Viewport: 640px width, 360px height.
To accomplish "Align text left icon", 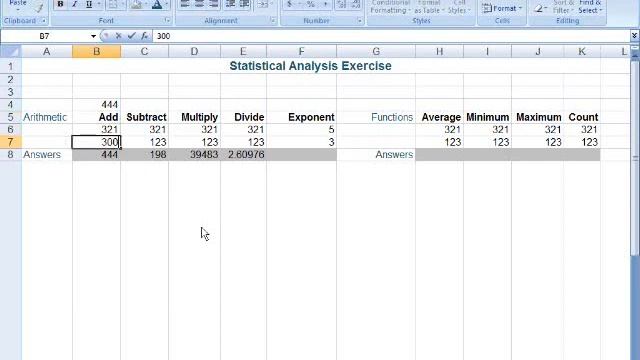I will coord(185,4).
